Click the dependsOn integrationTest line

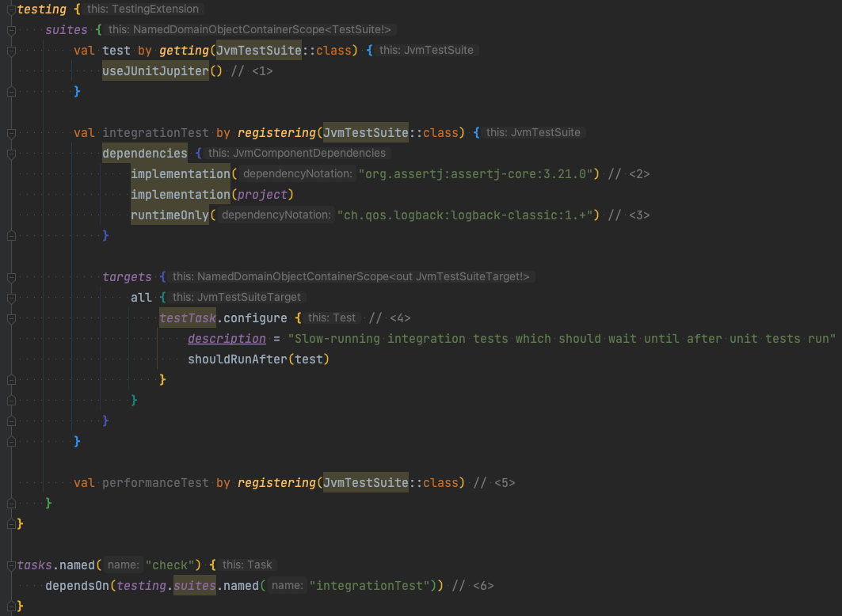(x=238, y=585)
